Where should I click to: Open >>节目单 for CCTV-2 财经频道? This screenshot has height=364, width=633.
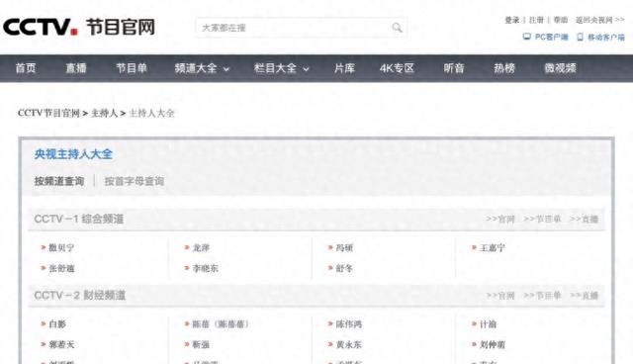click(x=542, y=296)
